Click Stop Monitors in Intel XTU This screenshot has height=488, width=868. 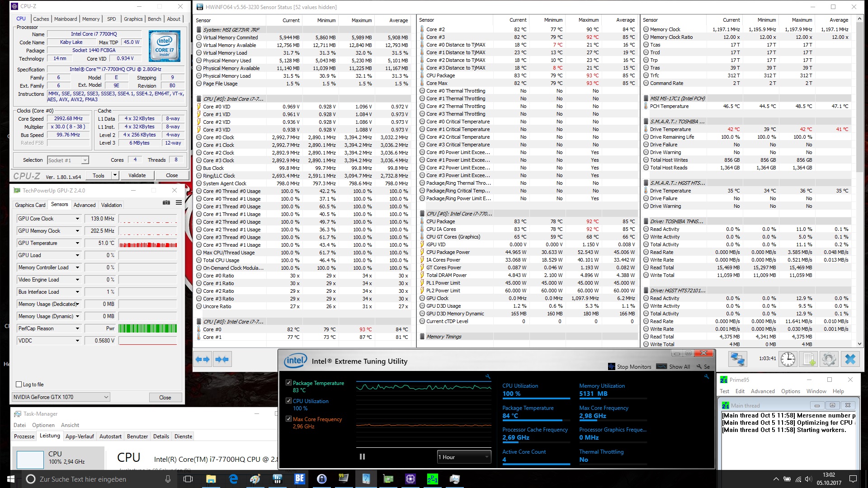pyautogui.click(x=630, y=366)
